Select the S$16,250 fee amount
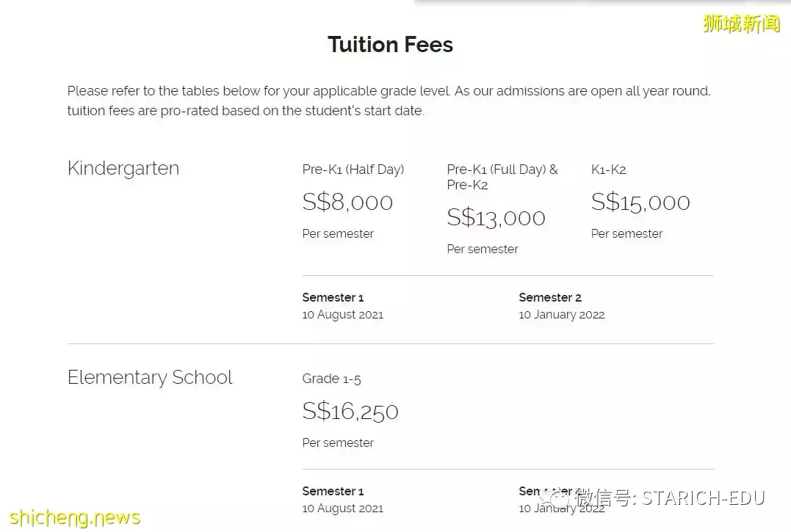791x532 pixels. pos(350,411)
